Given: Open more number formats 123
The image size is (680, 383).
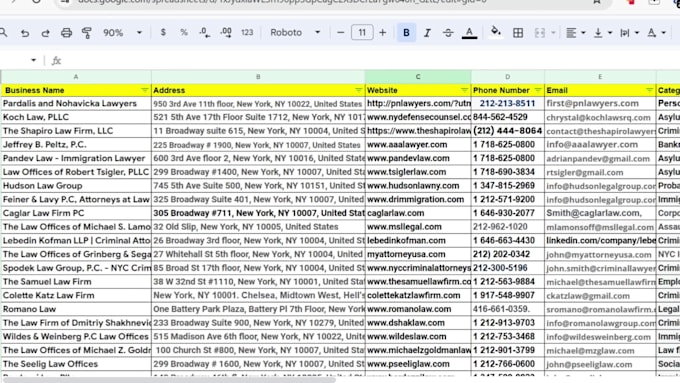Looking at the screenshot, I should coord(247,33).
